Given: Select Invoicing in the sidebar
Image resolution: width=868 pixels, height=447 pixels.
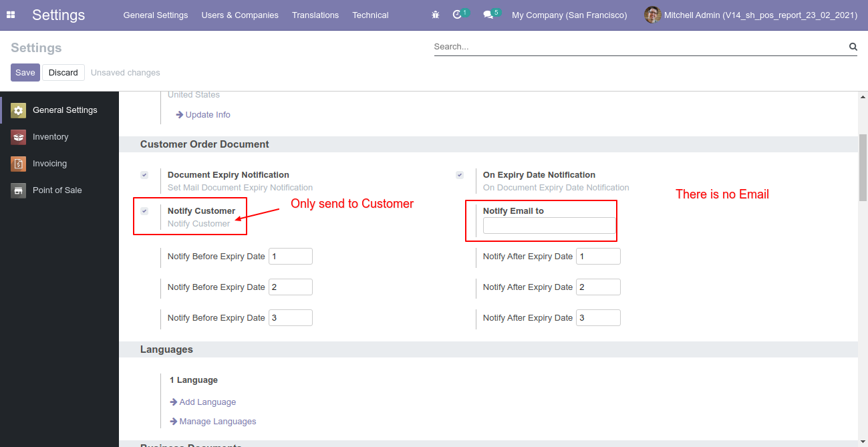Looking at the screenshot, I should pos(59,164).
